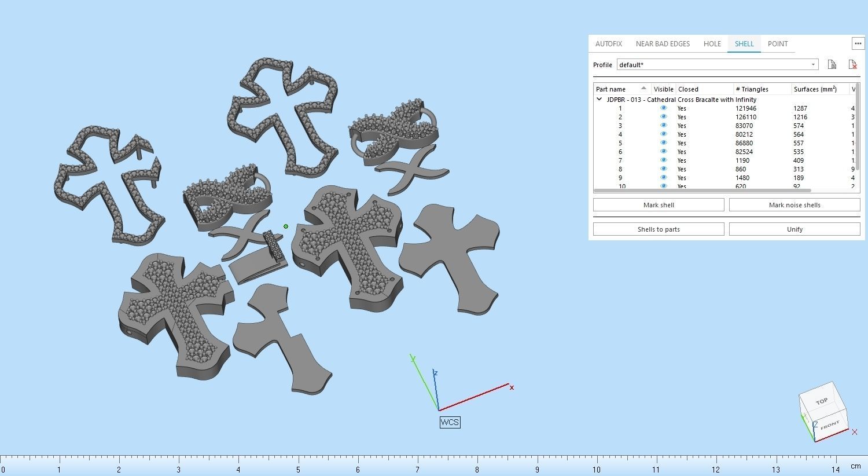Viewport: 868px width, 476px height.
Task: Select shell row number 1
Action: tap(723, 108)
